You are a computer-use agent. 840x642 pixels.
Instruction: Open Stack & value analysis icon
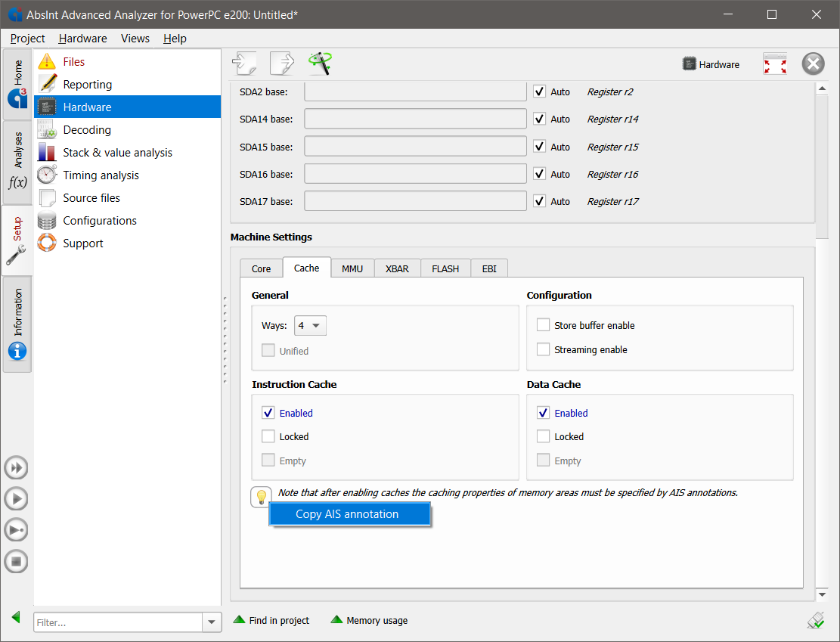47,152
